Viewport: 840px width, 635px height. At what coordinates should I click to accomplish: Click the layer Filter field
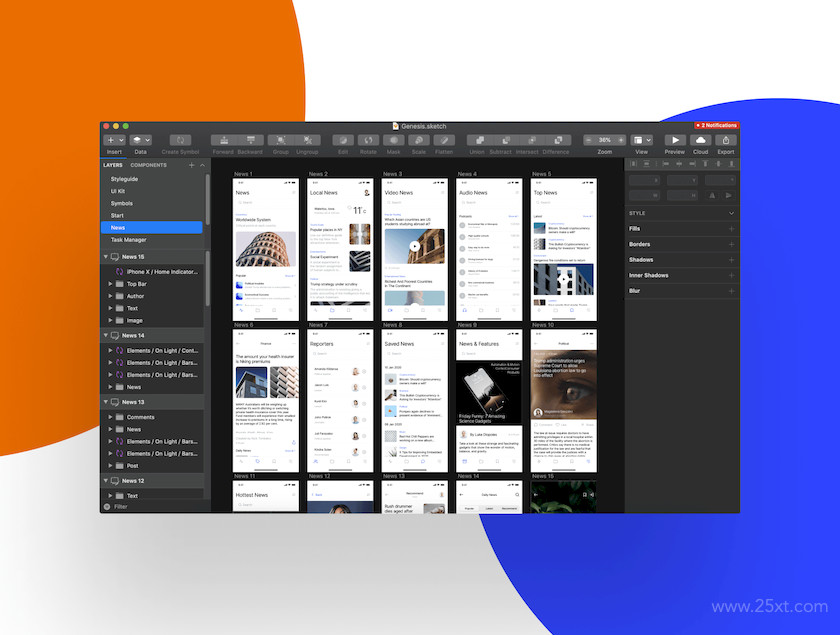(x=154, y=506)
